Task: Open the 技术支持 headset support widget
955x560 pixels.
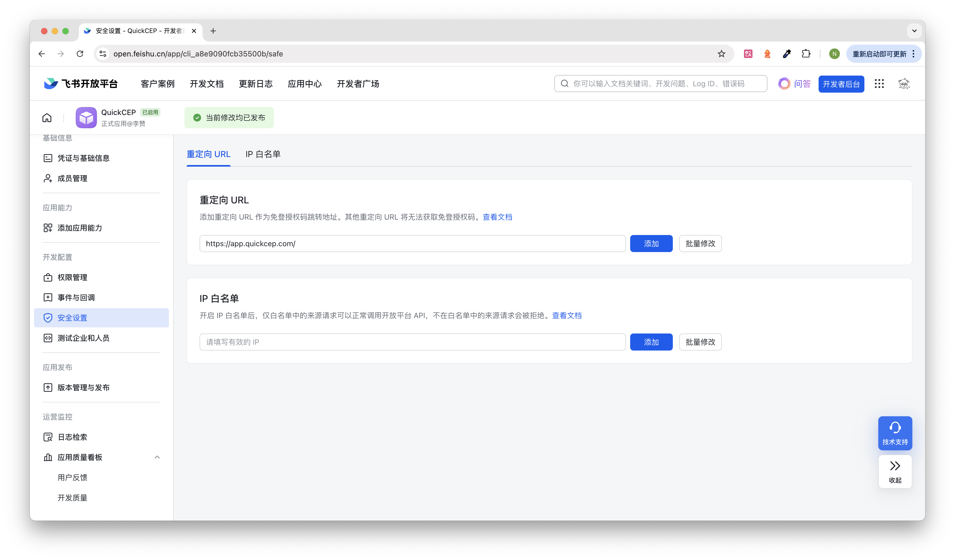Action: tap(895, 433)
